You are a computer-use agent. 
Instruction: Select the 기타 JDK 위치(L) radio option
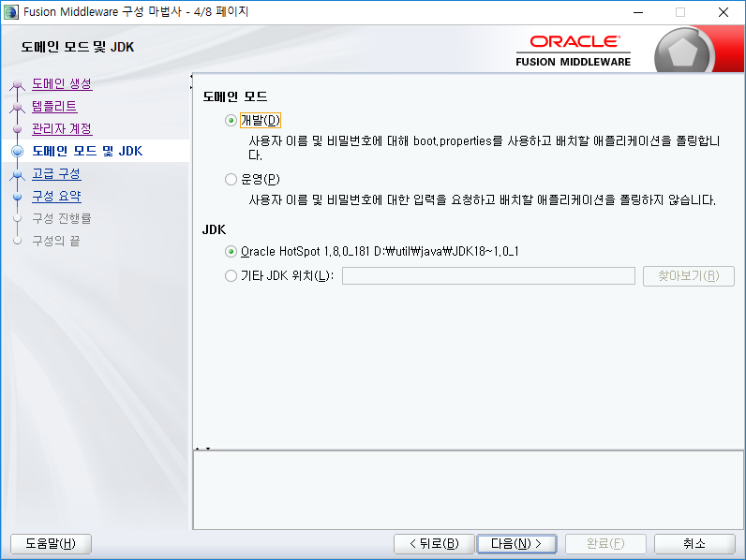[x=231, y=275]
